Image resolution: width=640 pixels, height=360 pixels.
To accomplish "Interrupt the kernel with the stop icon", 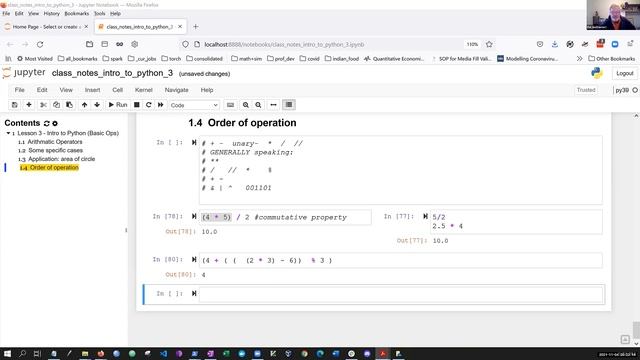I will point(137,105).
